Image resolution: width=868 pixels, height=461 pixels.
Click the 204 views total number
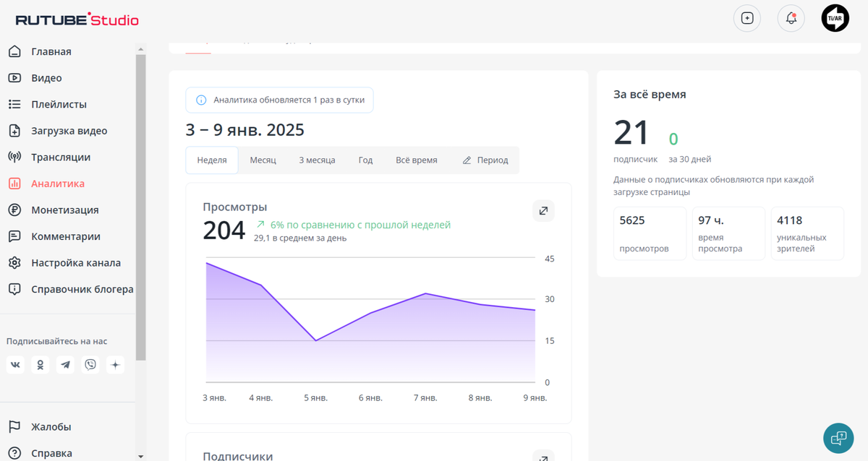(x=224, y=231)
